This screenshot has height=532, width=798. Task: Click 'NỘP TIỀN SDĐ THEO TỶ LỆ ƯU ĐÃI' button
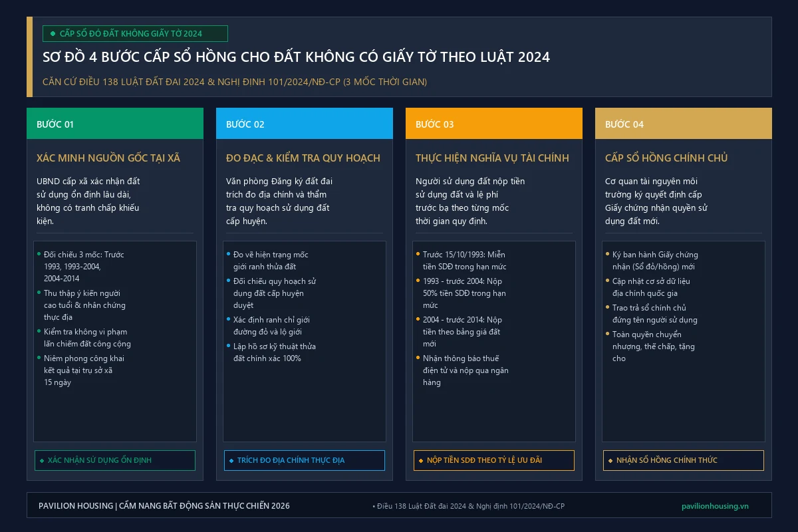[x=494, y=460]
